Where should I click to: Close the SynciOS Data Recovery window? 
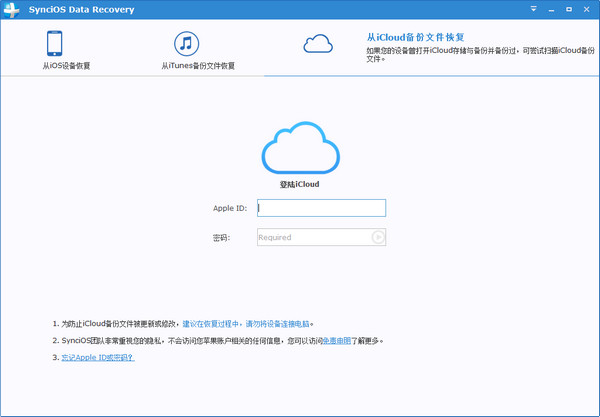pyautogui.click(x=586, y=9)
